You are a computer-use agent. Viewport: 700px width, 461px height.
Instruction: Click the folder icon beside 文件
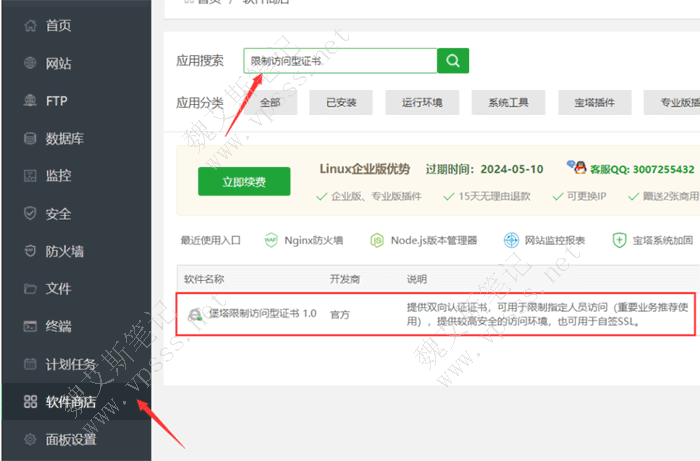pyautogui.click(x=30, y=289)
